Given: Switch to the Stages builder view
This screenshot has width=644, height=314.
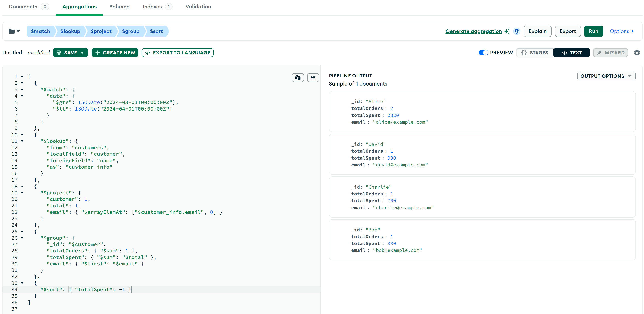Looking at the screenshot, I should pos(535,53).
